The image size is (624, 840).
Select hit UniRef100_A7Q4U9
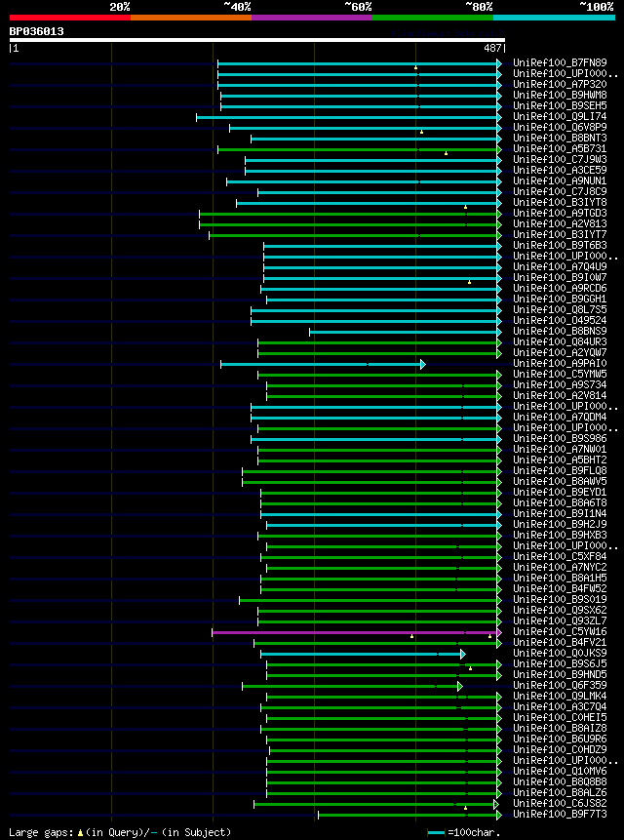[560, 266]
